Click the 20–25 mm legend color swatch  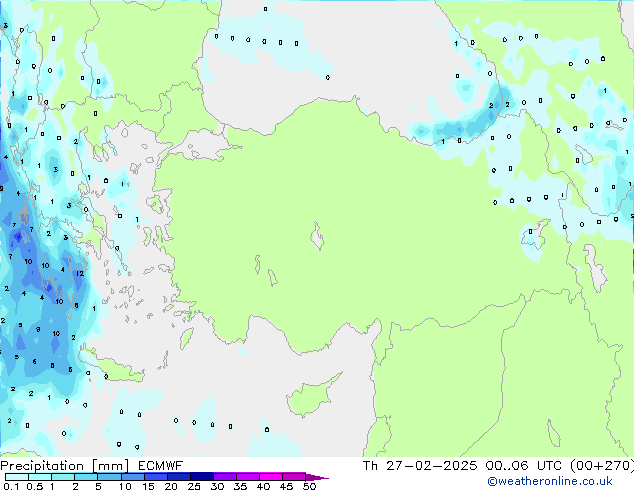tap(179, 477)
